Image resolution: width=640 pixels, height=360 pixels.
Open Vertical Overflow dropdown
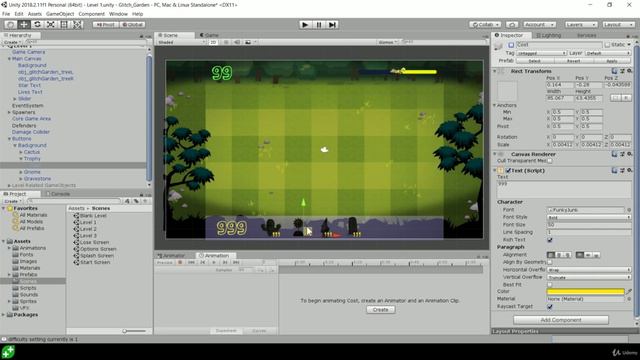589,277
